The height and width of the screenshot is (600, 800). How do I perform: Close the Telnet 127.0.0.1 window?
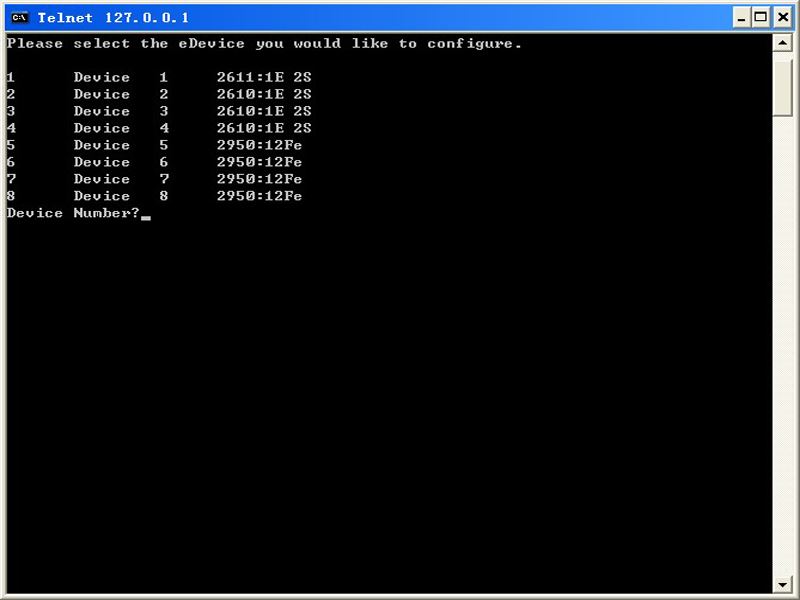pyautogui.click(x=783, y=18)
